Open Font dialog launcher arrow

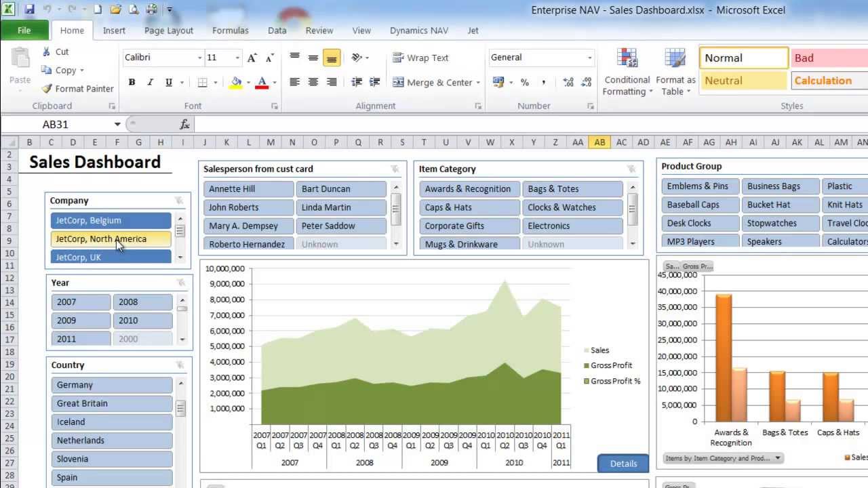[275, 106]
